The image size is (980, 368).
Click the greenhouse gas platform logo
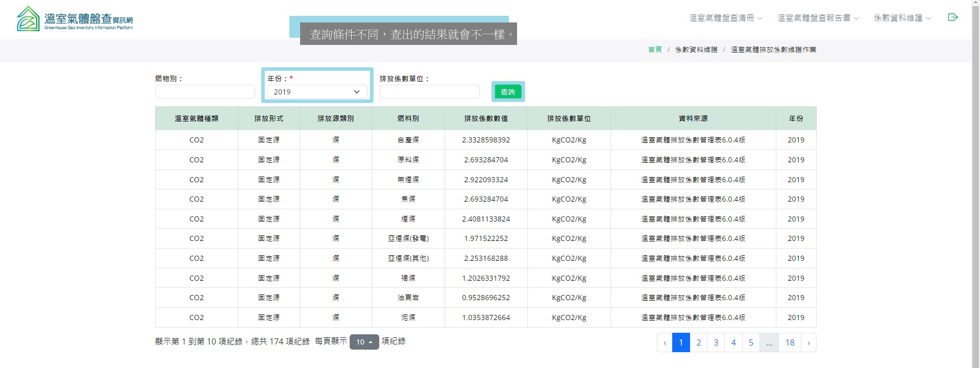coord(75,19)
